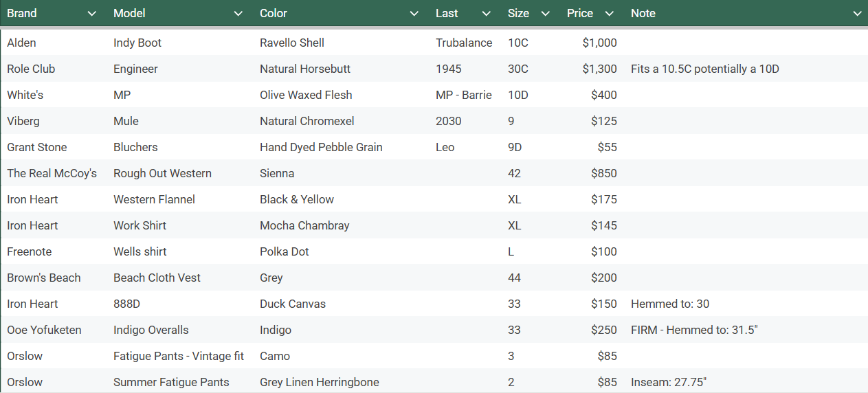Click the Natural Chromexel color cell
This screenshot has height=393, width=868.
(x=307, y=121)
